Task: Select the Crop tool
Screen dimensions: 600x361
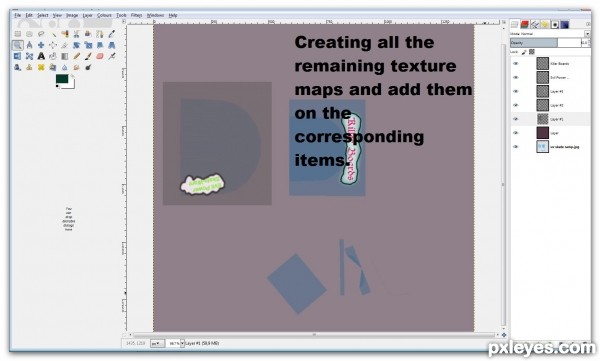Action: pos(65,45)
